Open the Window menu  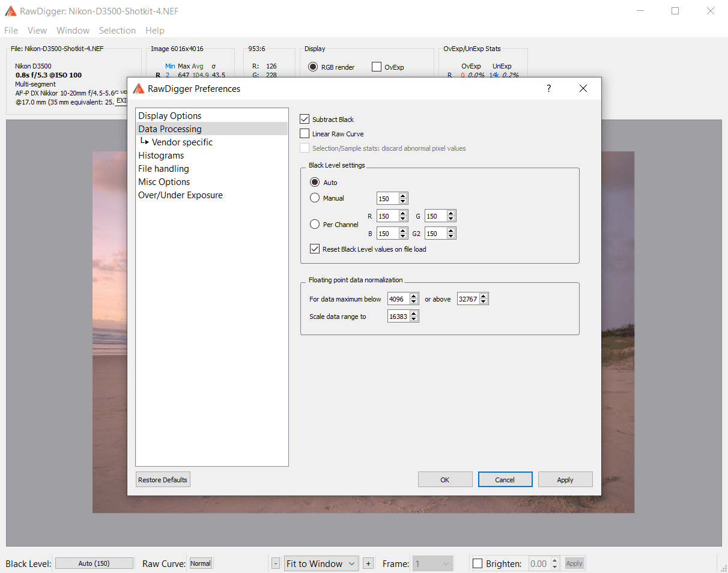[x=73, y=31]
